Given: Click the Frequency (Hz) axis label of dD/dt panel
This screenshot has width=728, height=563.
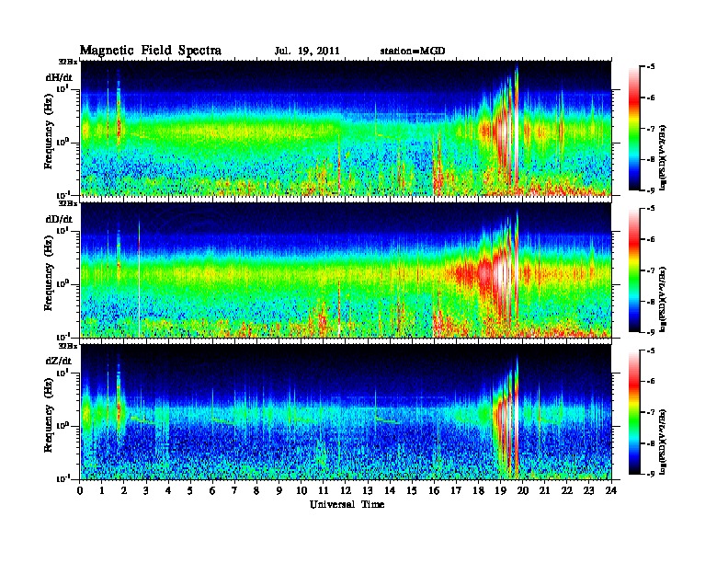Looking at the screenshot, I should click(49, 273).
